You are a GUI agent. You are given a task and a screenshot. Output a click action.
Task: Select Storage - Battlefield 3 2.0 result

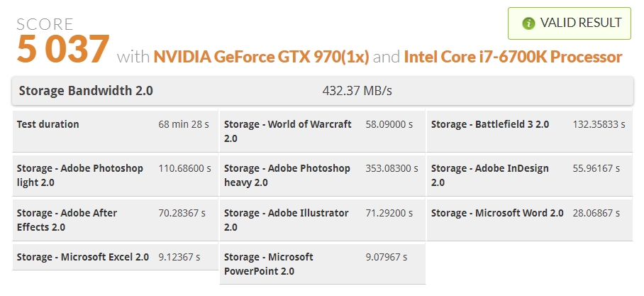(x=530, y=131)
